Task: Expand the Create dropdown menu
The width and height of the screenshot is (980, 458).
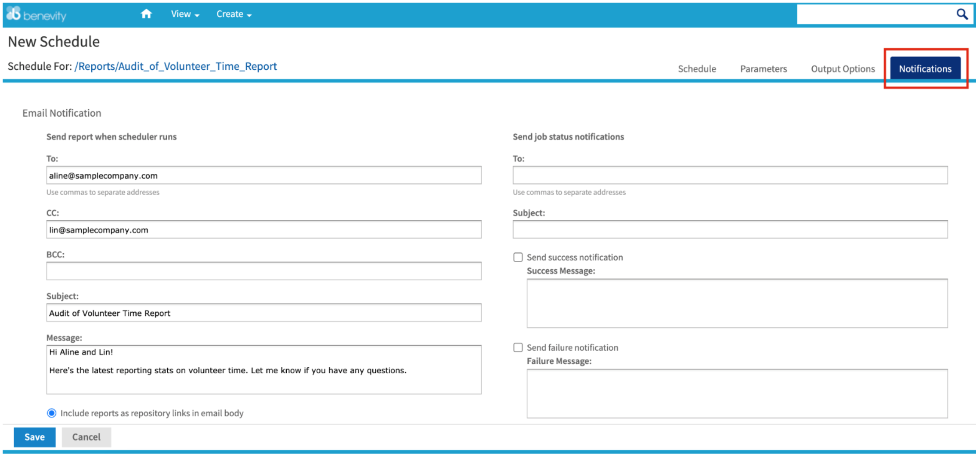Action: (234, 14)
